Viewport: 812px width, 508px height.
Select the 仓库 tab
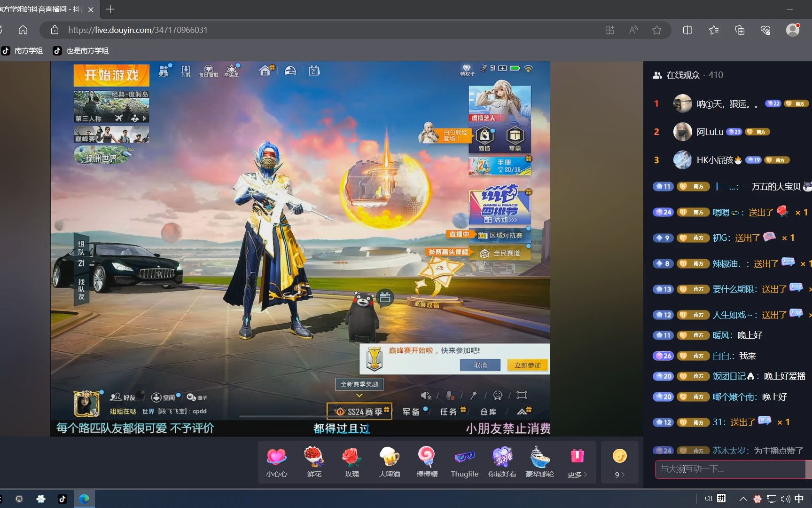[x=489, y=412]
